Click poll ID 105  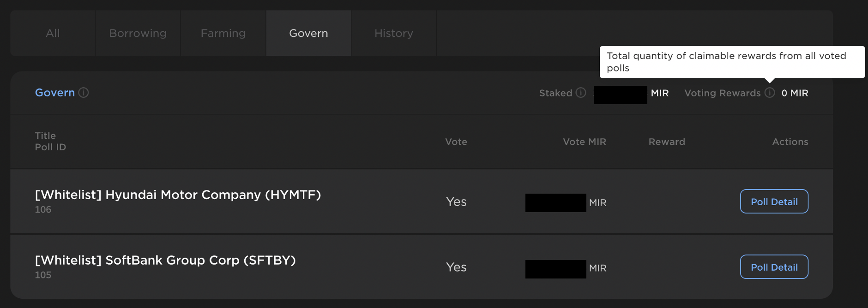[42, 274]
